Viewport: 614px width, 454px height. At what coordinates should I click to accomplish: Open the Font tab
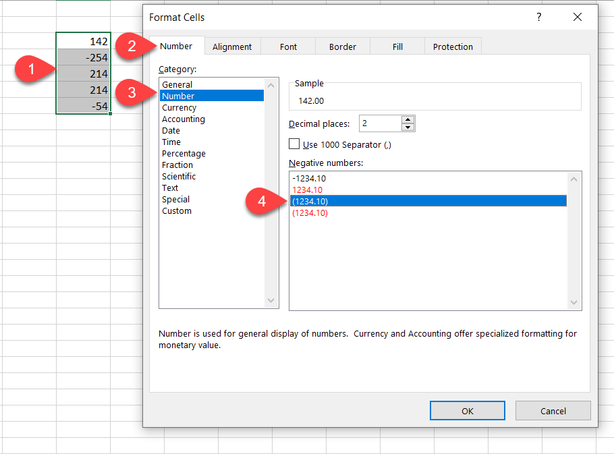[x=288, y=47]
